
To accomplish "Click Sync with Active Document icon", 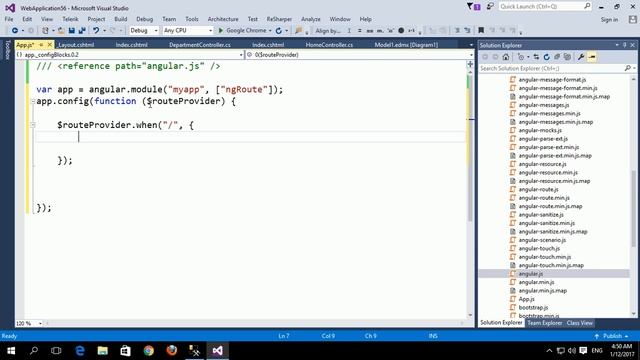I will coord(536,57).
